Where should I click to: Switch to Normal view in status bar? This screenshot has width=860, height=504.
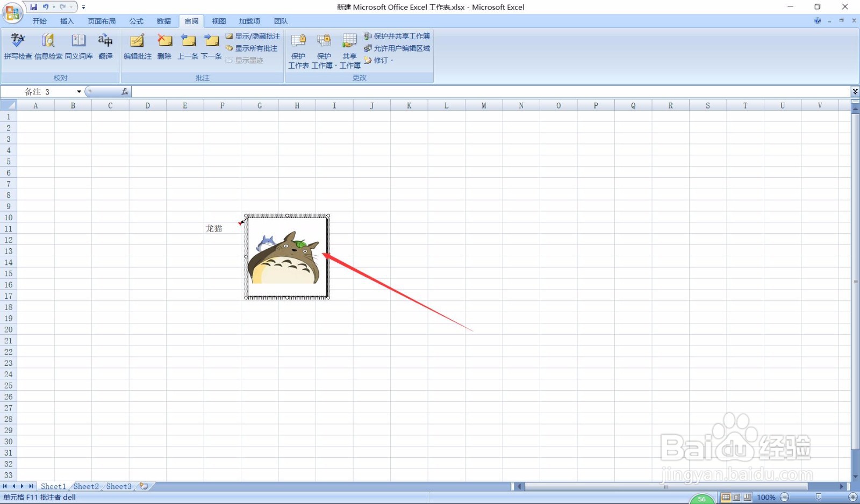[726, 498]
